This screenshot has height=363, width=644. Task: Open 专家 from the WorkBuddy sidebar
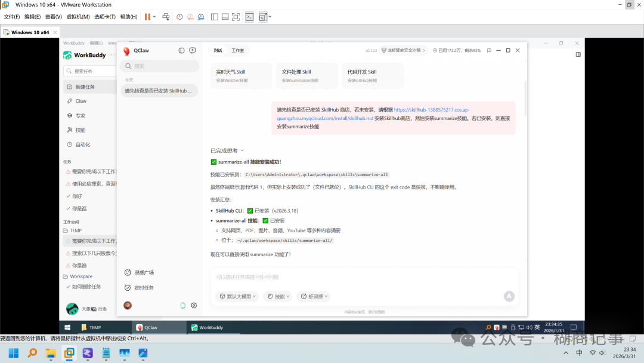point(79,115)
